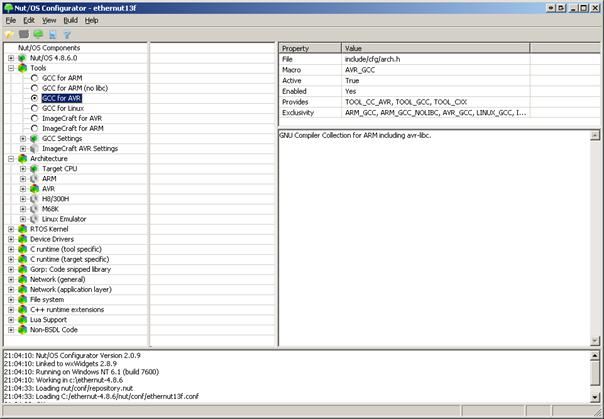Click the Value column header
Viewport: 604px width, 419px height.
click(436, 49)
